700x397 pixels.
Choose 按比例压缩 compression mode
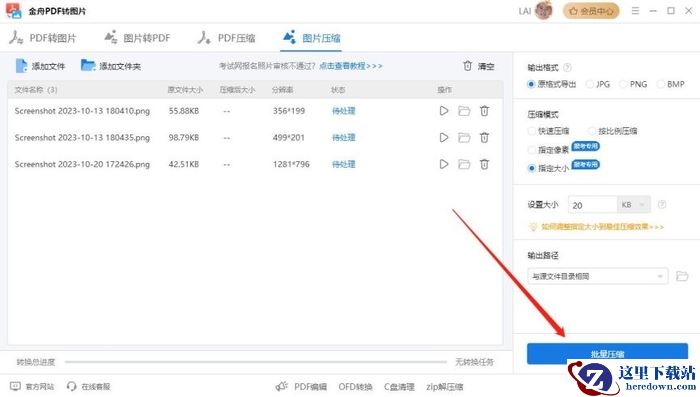click(612, 131)
